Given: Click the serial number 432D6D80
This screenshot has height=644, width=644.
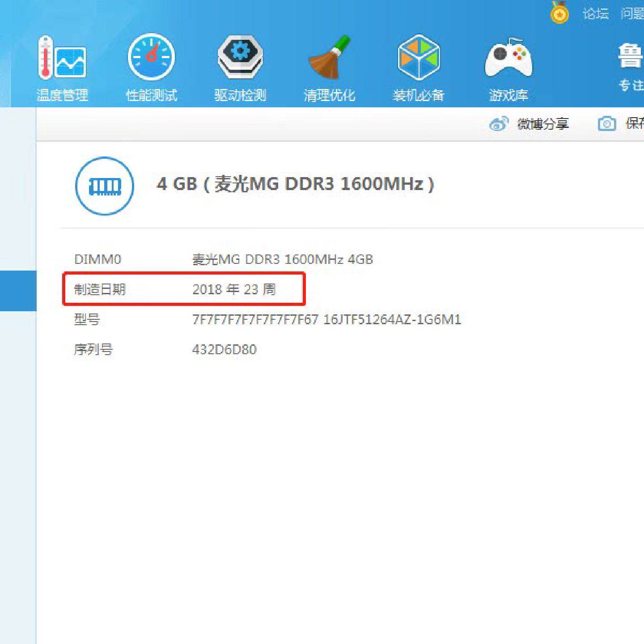Looking at the screenshot, I should pyautogui.click(x=225, y=349).
